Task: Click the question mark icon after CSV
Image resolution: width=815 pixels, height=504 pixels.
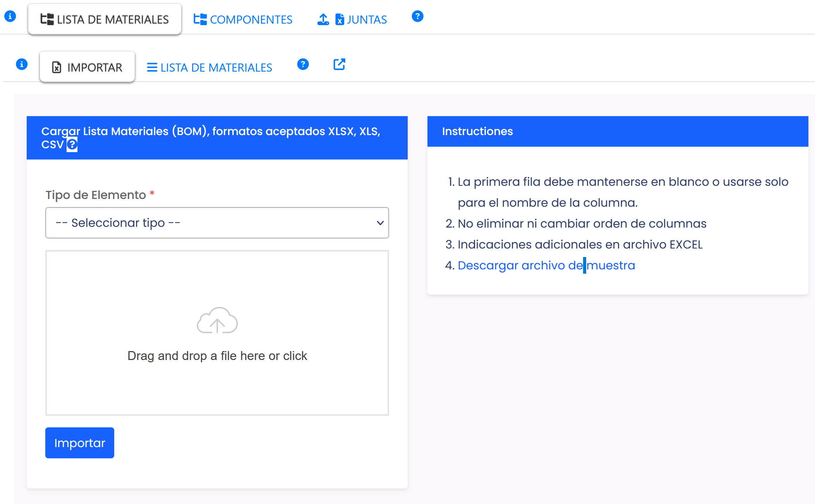Action: tap(72, 144)
